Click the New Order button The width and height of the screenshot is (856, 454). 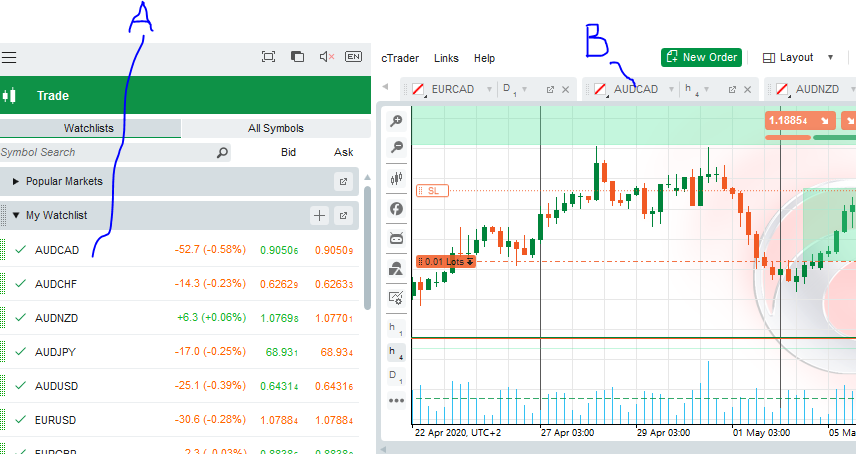[700, 57]
